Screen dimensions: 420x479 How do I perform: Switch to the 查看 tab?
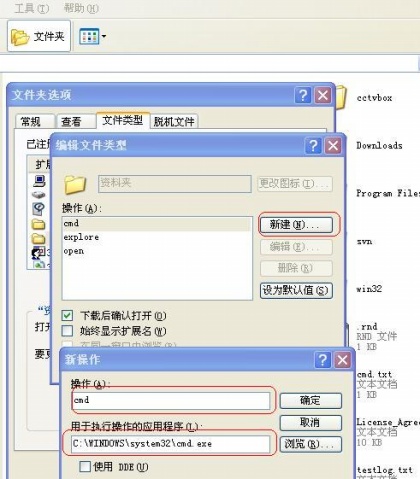point(71,121)
